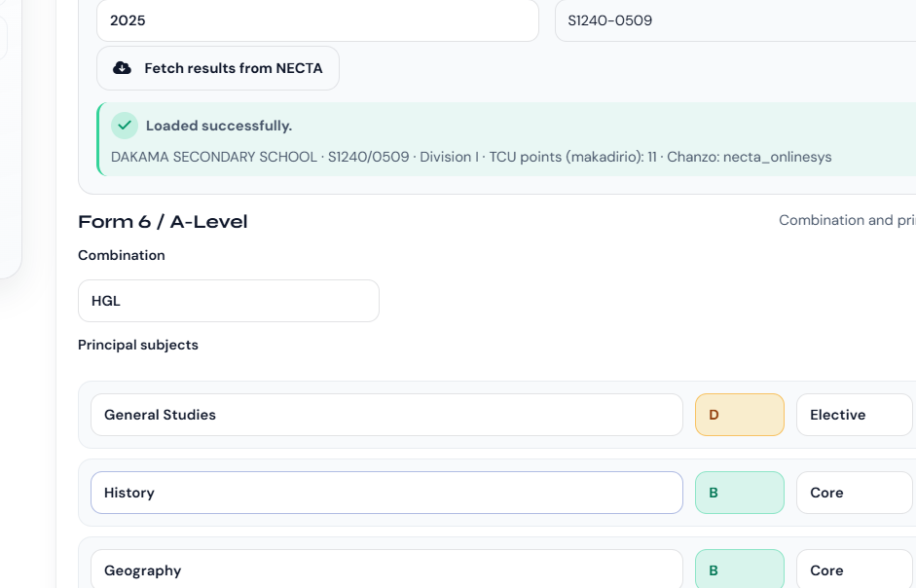Click the 'Loaded successfully.' message text
Viewport: 916px width, 588px height.
[x=219, y=126]
